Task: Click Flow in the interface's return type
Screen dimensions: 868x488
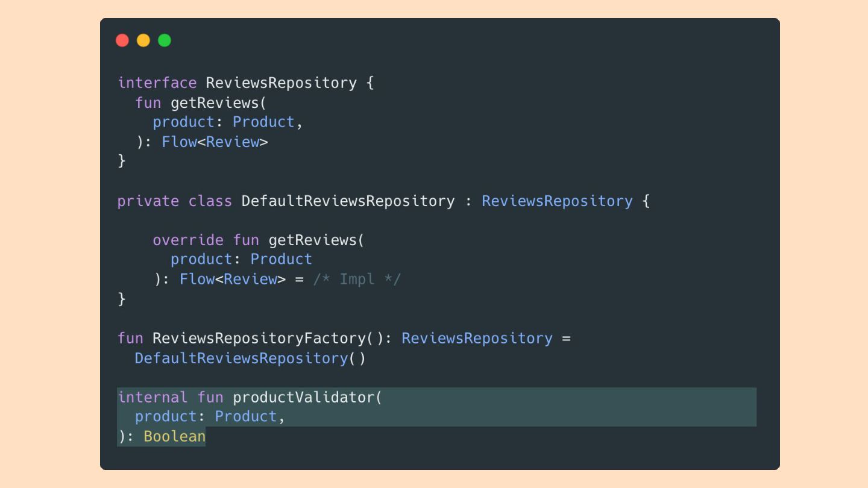Action: pyautogui.click(x=179, y=142)
